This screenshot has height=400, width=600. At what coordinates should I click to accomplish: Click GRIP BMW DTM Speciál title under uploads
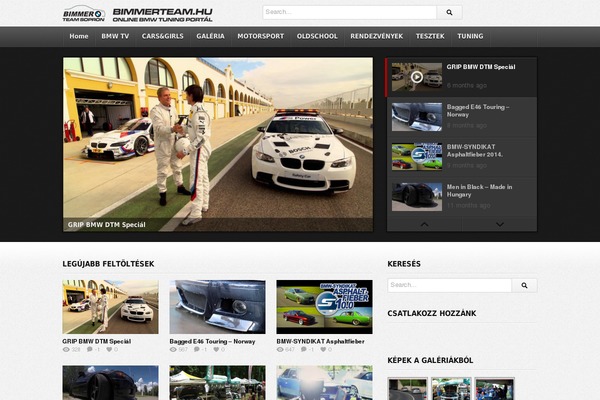pyautogui.click(x=97, y=341)
